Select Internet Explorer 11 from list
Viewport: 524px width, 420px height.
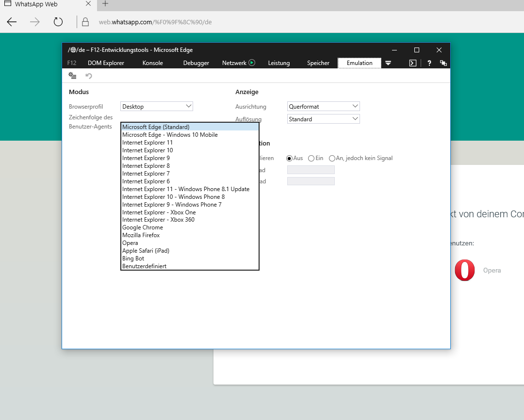[190, 142]
